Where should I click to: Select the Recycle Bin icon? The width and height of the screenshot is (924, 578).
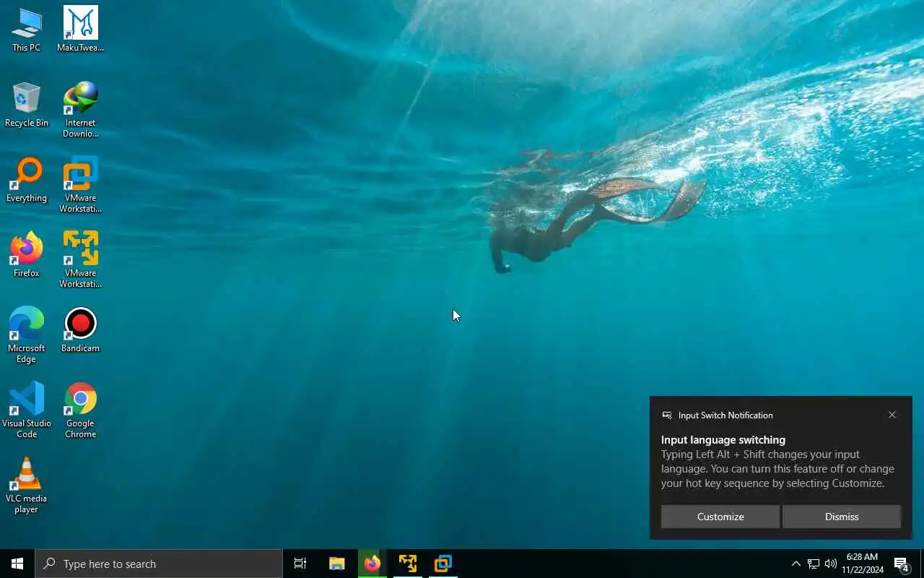click(x=26, y=105)
